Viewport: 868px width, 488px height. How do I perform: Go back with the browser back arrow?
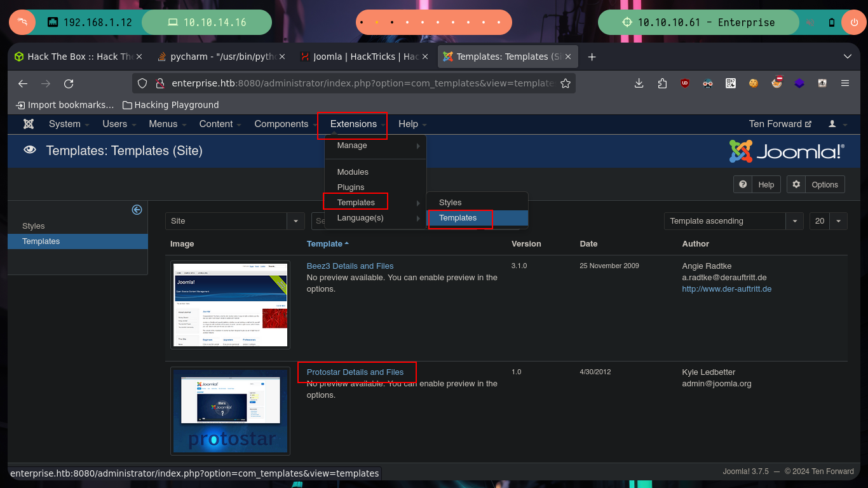[x=23, y=83]
